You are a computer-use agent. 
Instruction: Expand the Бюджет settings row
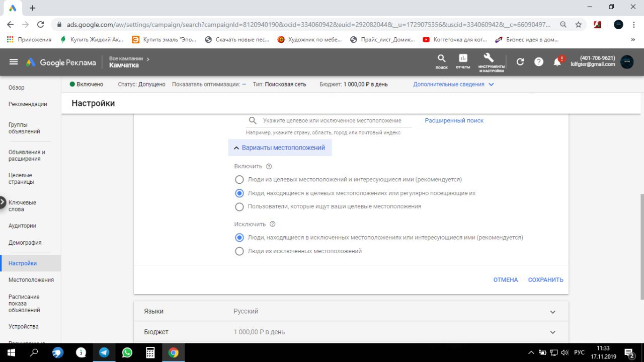click(x=351, y=332)
